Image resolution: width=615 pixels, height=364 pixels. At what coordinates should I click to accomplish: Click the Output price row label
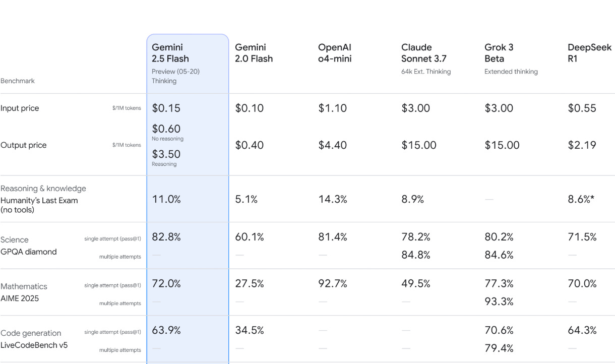(23, 145)
